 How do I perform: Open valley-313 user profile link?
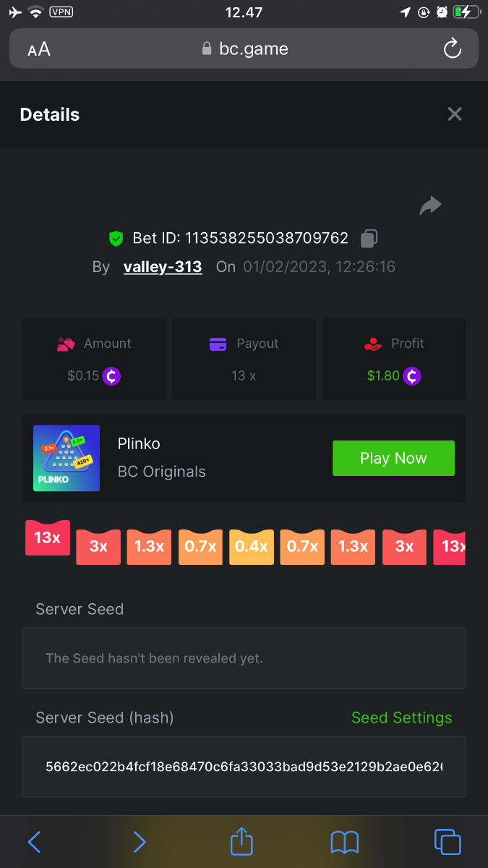tap(163, 267)
